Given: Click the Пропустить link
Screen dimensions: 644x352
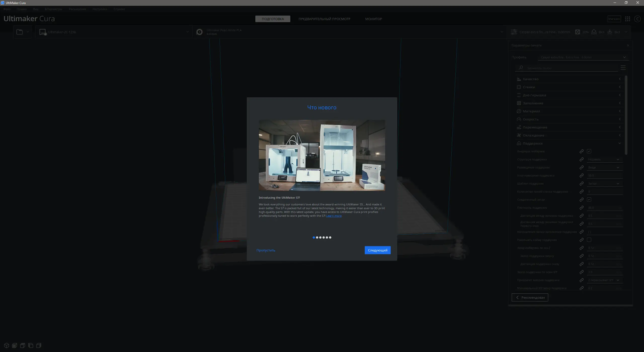Looking at the screenshot, I should point(266,250).
